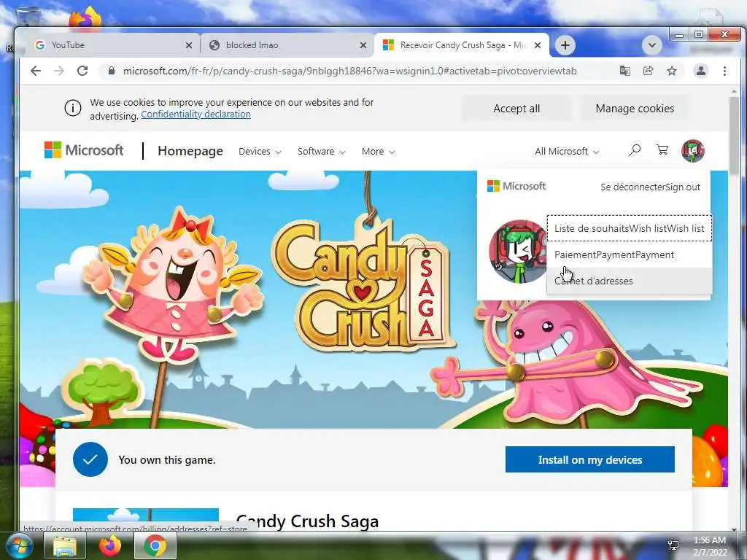Click the Chrome taskbar icon
Image resolution: width=747 pixels, height=560 pixels.
[155, 545]
